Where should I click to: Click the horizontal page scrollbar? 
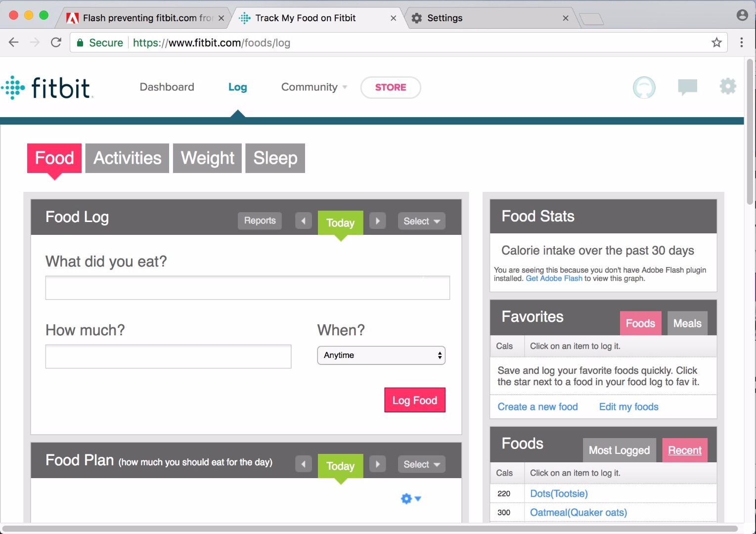(x=370, y=529)
